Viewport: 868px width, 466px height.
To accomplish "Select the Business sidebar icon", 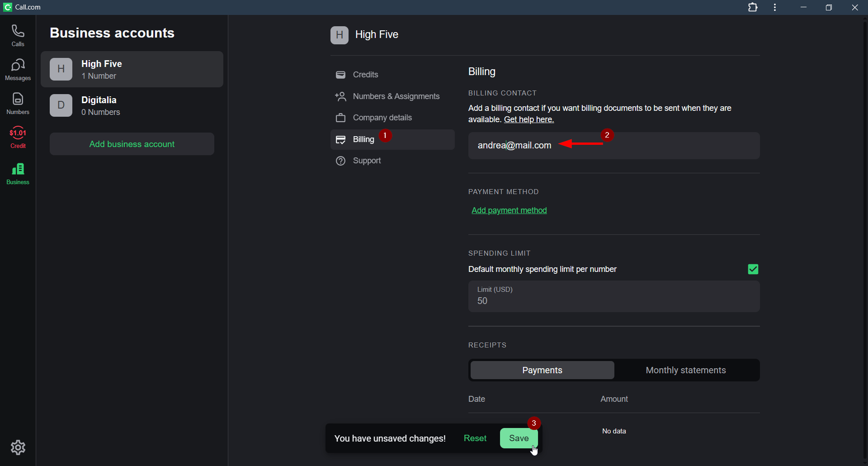I will click(x=18, y=174).
